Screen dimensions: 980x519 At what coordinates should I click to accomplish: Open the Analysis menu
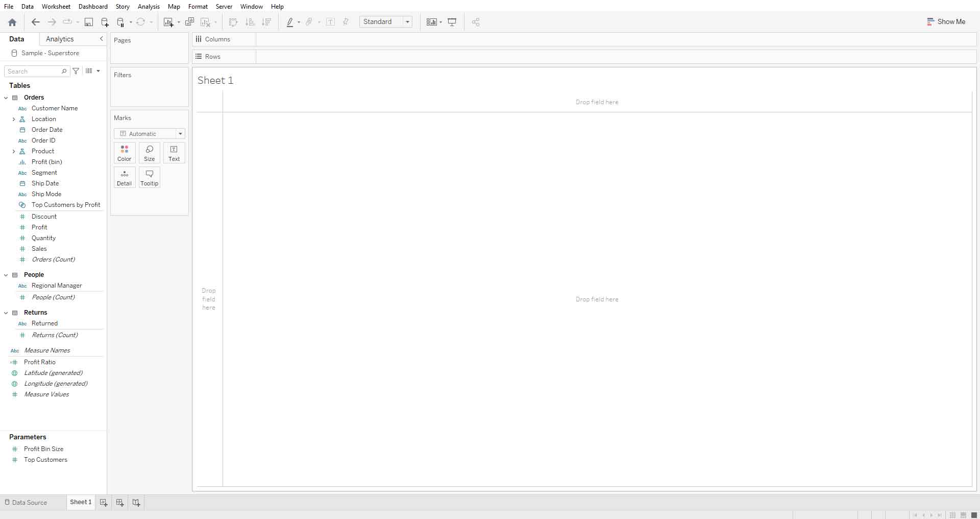[148, 7]
